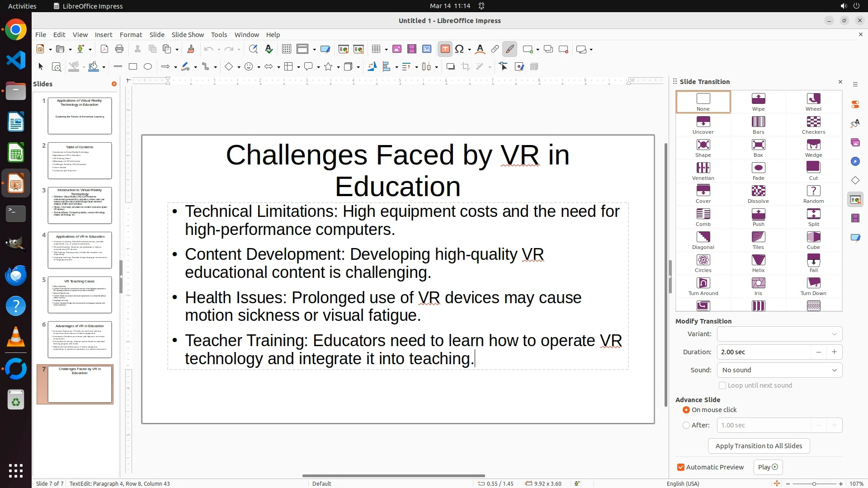The image size is (868, 488).
Task: Open the Slide Show menu
Action: tap(188, 35)
